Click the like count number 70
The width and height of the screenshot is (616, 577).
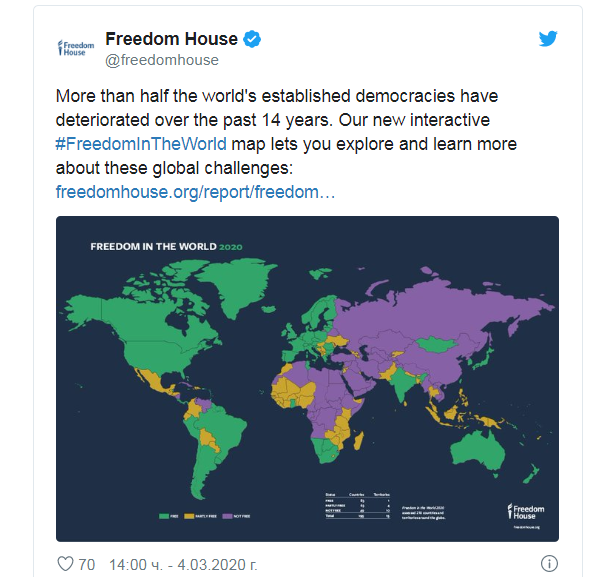pos(87,565)
